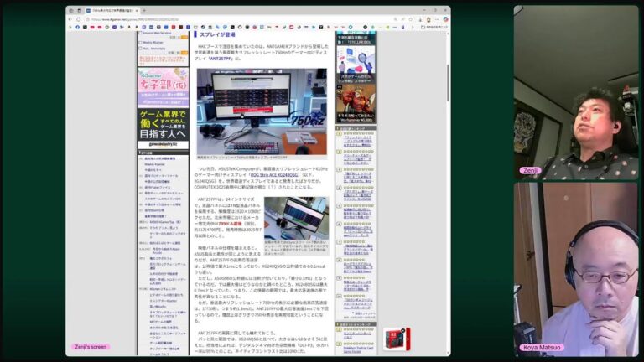Enlarge the 750Hz monitor photo
644x362 pixels.
pos(262,111)
